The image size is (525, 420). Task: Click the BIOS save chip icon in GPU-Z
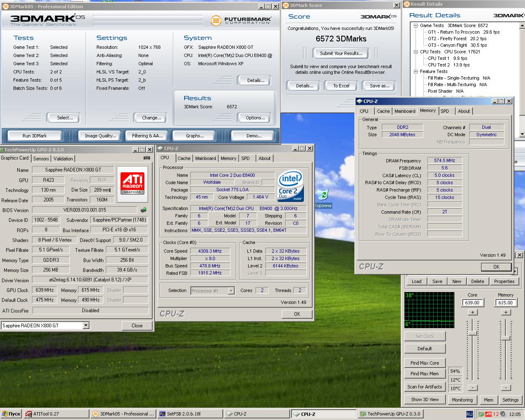pos(144,210)
